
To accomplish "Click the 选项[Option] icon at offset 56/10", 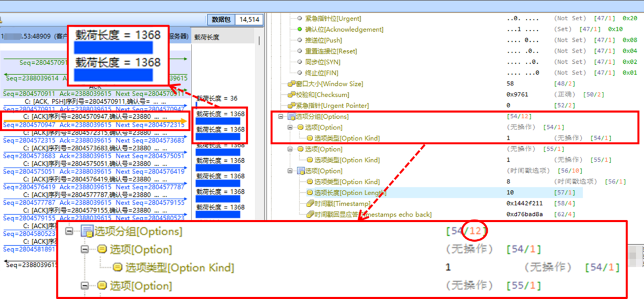I will click(x=301, y=171).
